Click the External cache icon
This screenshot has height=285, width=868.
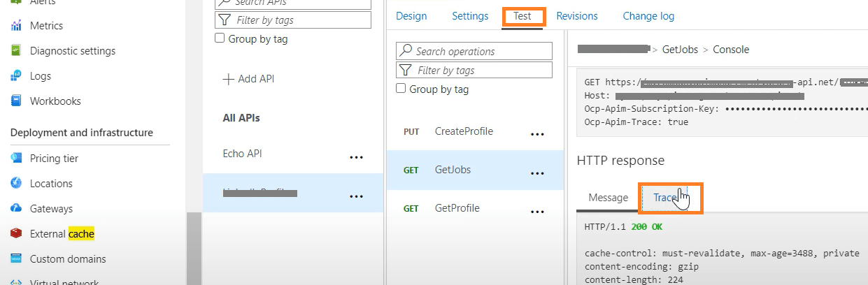[x=16, y=234]
